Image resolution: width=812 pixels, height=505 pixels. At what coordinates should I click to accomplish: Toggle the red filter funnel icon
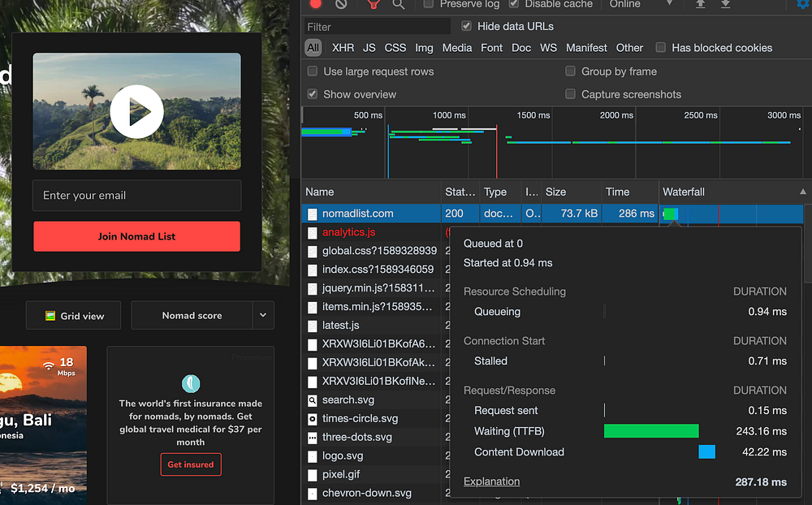coord(374,3)
